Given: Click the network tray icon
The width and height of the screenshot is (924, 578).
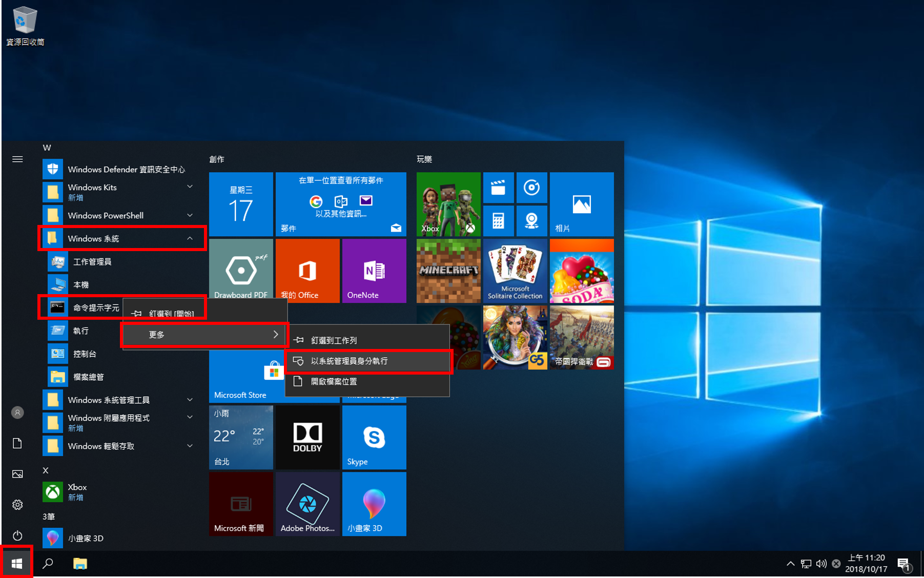Looking at the screenshot, I should click(x=806, y=564).
